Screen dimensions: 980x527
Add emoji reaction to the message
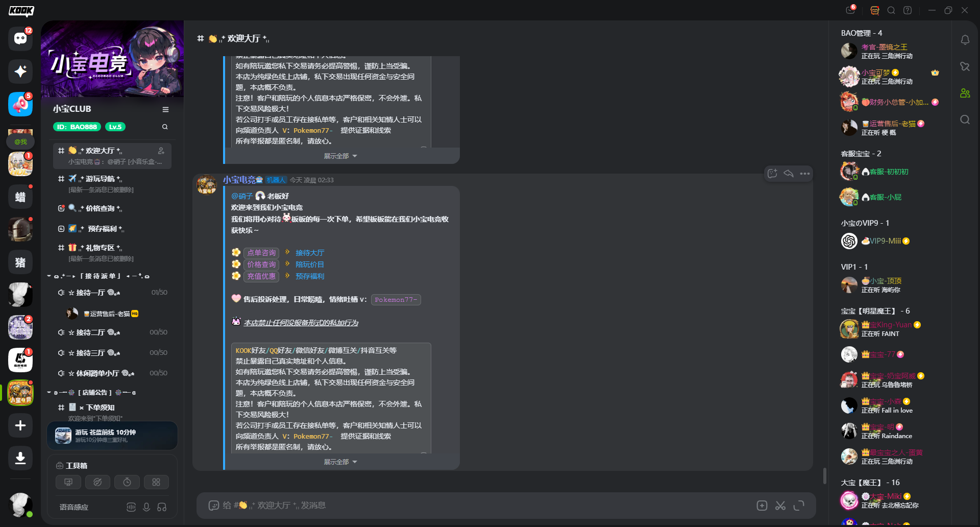(x=772, y=174)
